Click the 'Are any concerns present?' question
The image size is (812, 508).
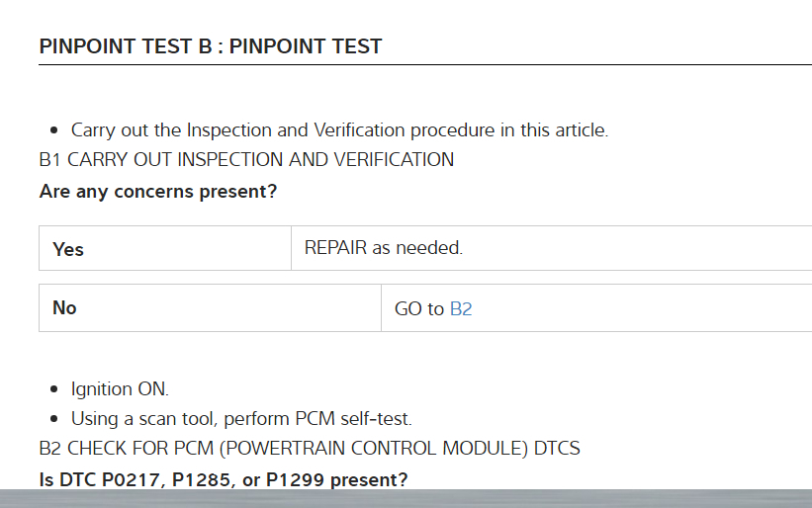pyautogui.click(x=158, y=191)
